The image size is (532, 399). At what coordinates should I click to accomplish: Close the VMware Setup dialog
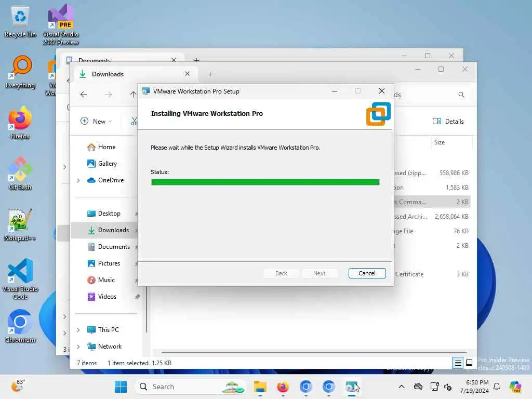[x=382, y=91]
